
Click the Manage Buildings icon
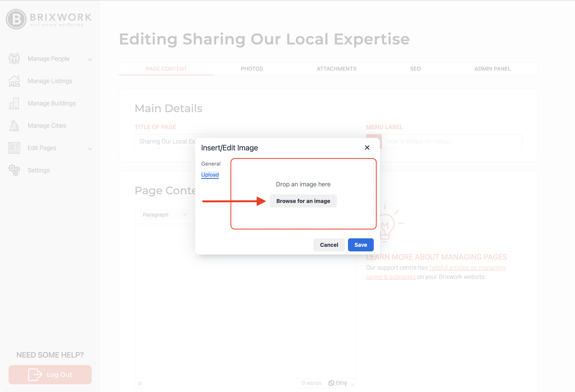[14, 103]
